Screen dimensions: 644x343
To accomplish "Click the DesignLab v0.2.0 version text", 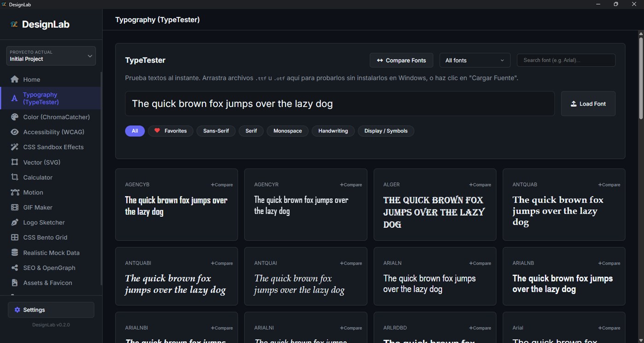I will coord(51,325).
